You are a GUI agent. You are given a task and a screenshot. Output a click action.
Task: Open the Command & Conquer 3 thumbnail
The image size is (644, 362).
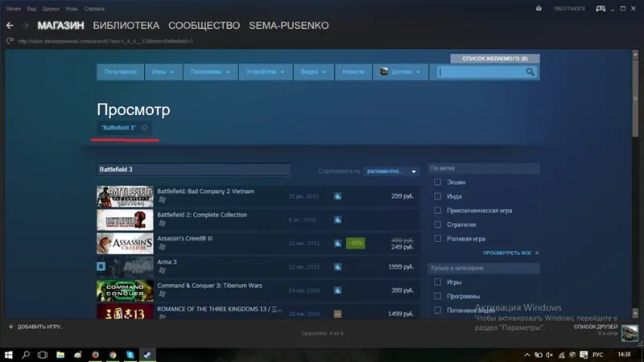(x=125, y=290)
